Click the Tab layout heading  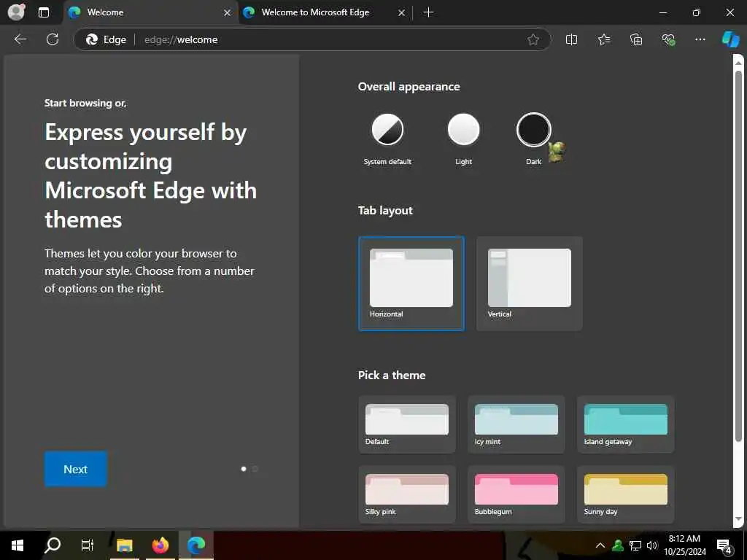coord(385,211)
